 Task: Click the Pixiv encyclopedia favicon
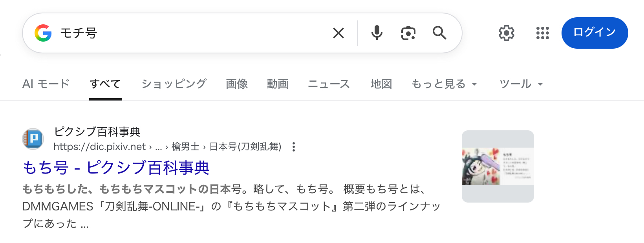(x=33, y=139)
